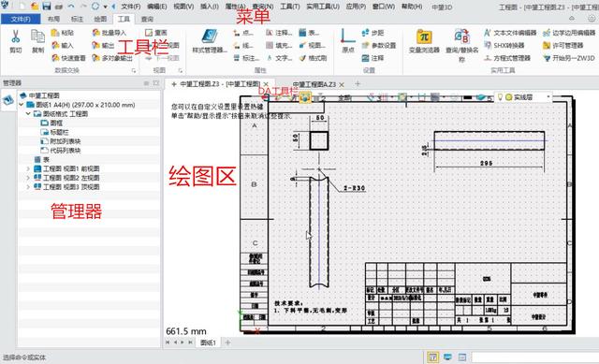Switch to the 查询 ribbon tab
599x364 pixels.
147,19
